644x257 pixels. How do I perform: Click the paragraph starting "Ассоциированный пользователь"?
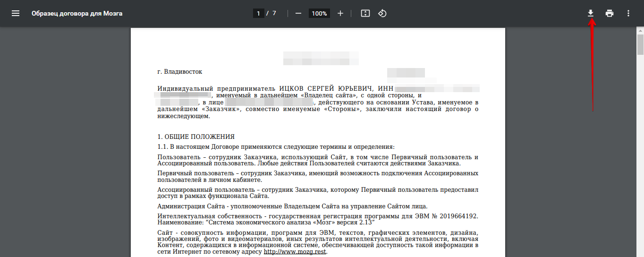(x=318, y=193)
